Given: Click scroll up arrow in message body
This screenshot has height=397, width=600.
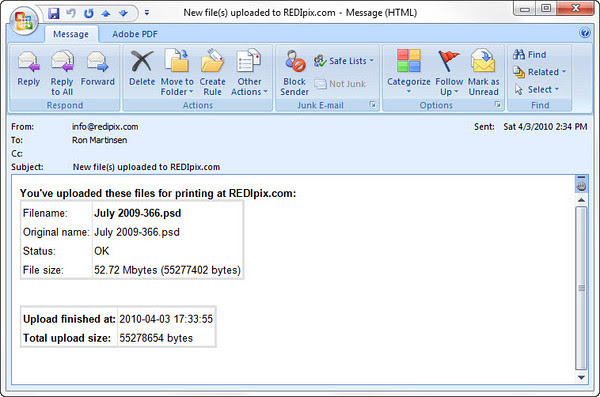Looking at the screenshot, I should [581, 200].
